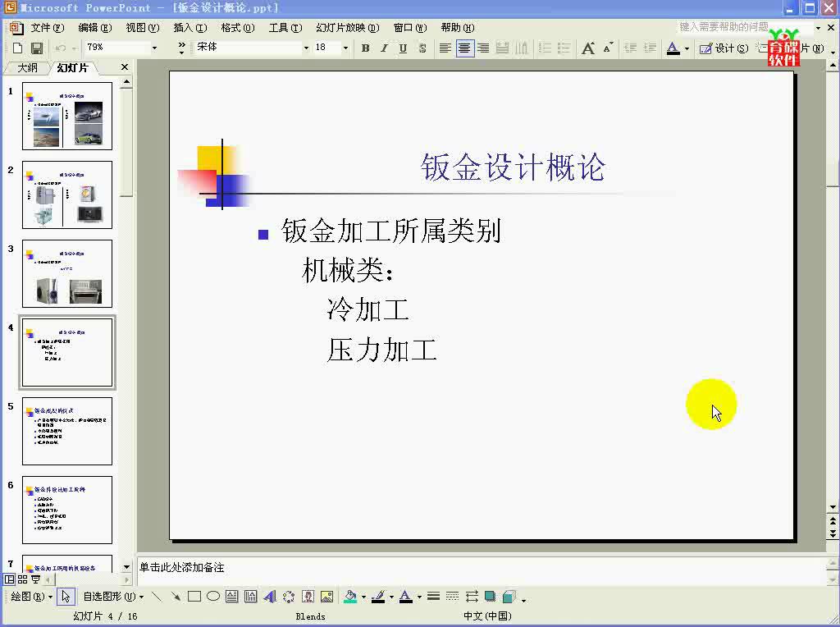Select slide 5 thumbnail
The height and width of the screenshot is (627, 840).
pos(67,431)
